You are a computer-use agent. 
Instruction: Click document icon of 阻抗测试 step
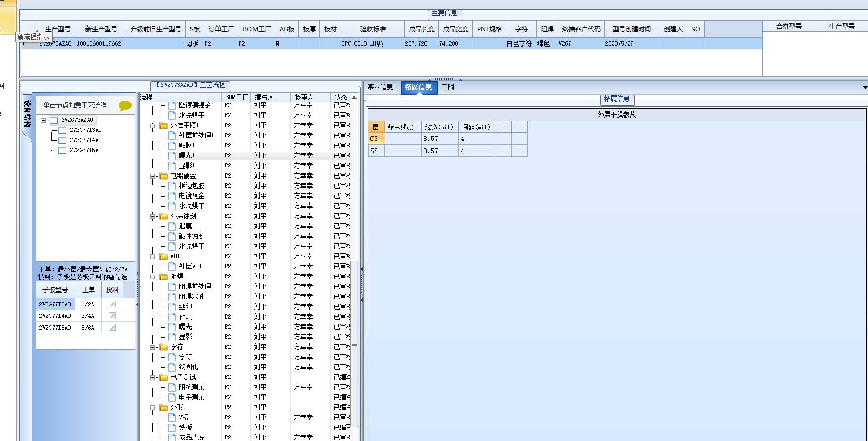pyautogui.click(x=172, y=387)
